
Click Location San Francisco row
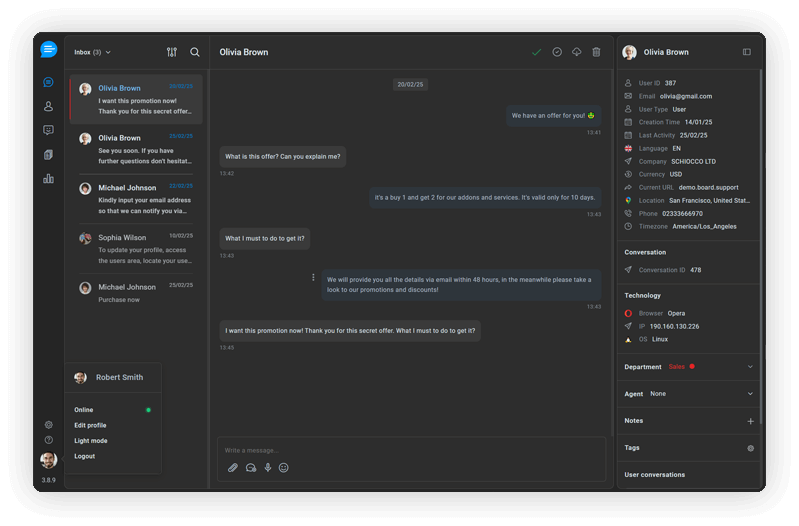pos(687,201)
